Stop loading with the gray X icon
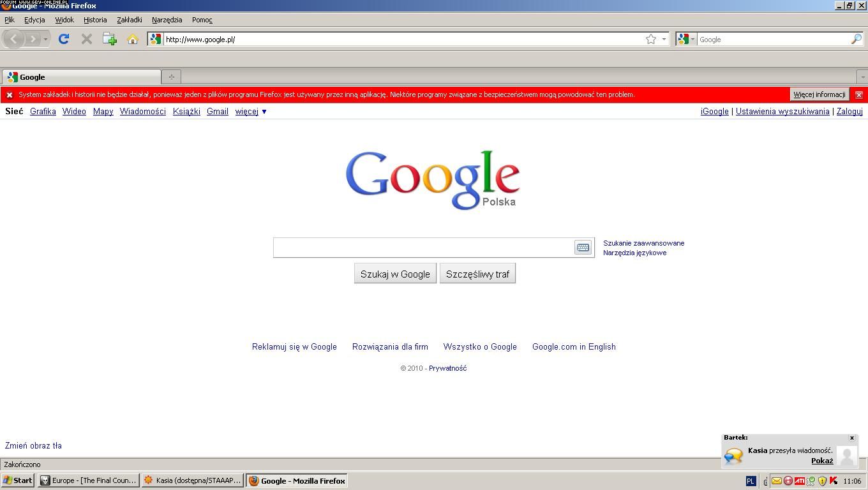Screen dimensions: 868x490 point(87,39)
